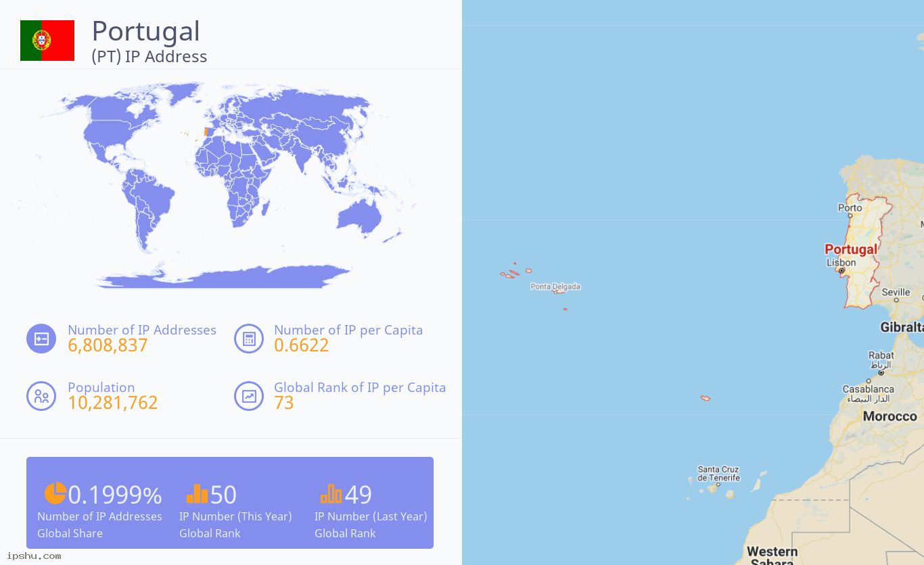Click the Ponta Delgada map label

click(x=555, y=287)
